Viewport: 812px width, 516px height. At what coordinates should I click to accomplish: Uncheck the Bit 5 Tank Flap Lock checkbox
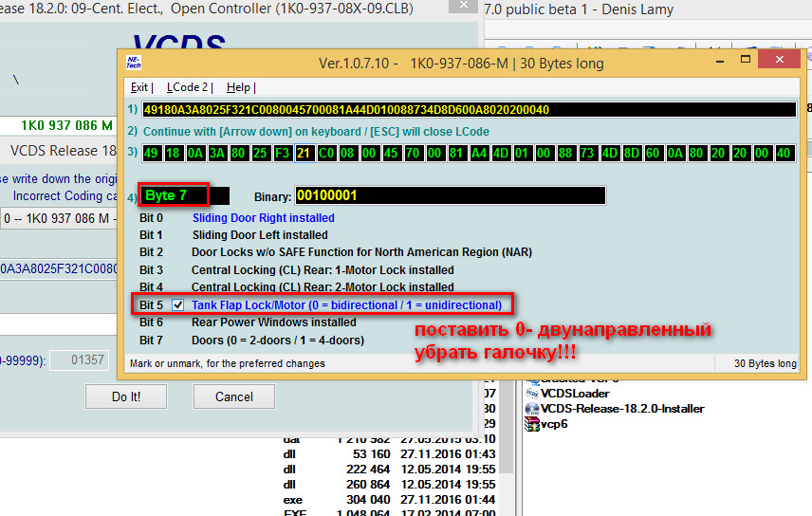[177, 304]
